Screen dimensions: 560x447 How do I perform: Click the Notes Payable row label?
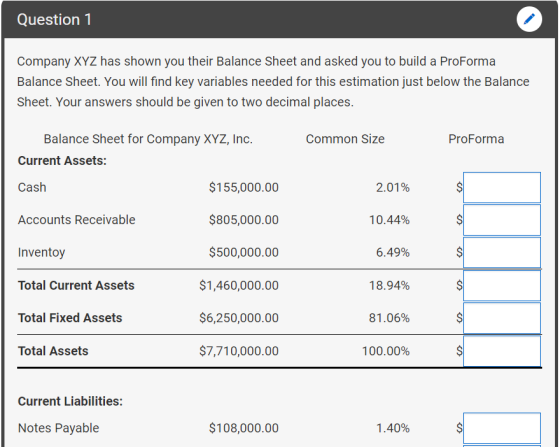click(59, 428)
